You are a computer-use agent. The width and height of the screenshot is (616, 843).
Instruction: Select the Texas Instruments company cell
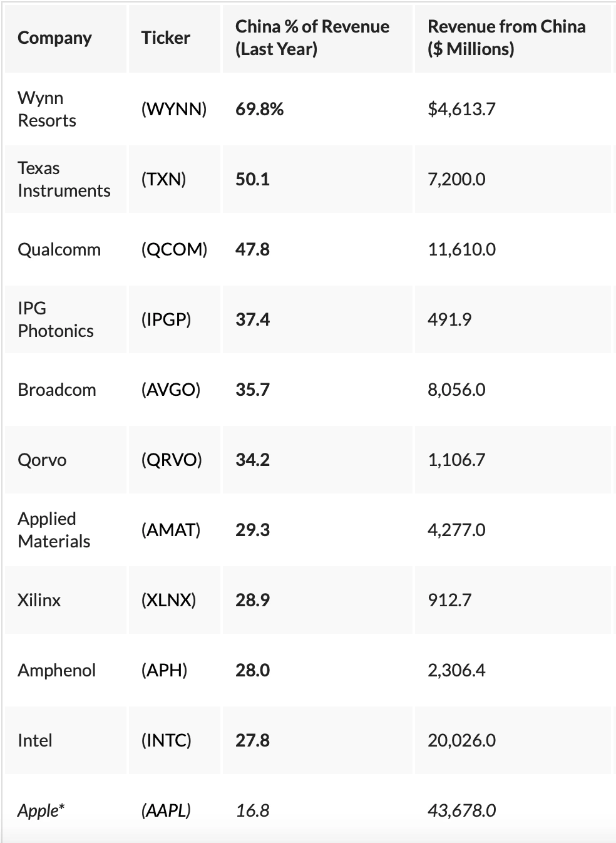(x=64, y=179)
